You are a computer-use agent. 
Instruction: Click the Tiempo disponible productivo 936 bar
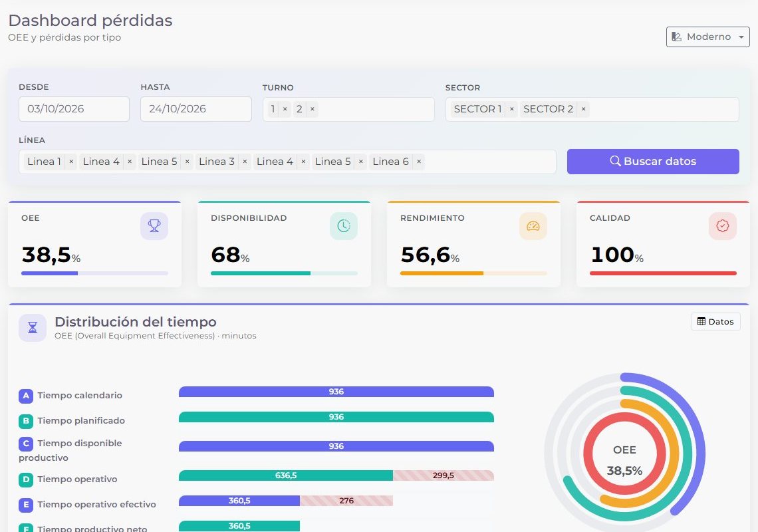(336, 446)
